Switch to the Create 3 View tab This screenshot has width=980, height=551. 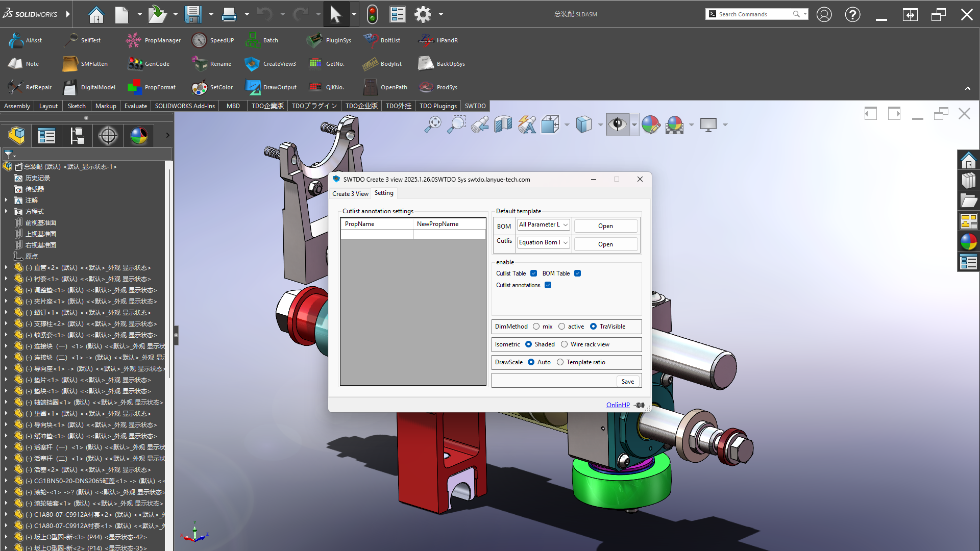click(x=350, y=194)
